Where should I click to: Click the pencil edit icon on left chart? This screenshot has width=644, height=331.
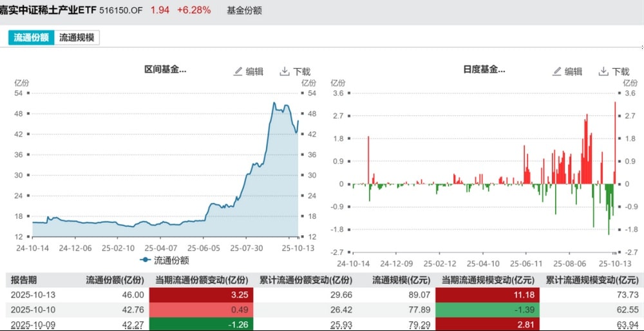pos(238,71)
